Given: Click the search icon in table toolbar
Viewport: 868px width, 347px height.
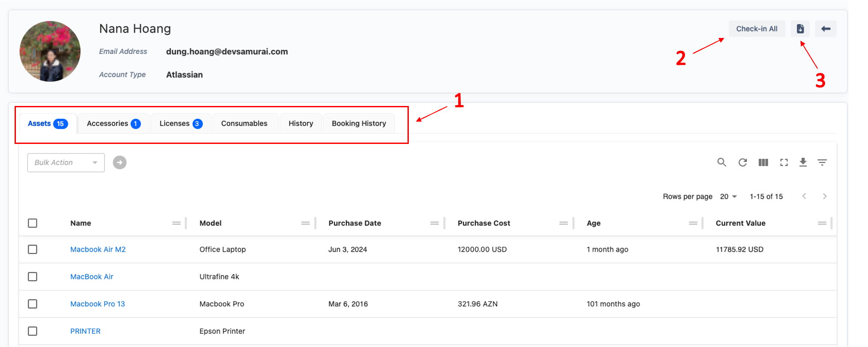Looking at the screenshot, I should (721, 162).
